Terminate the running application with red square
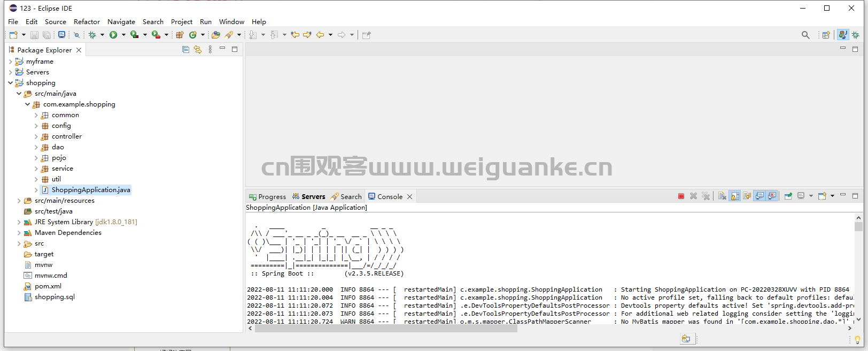868x351 pixels. click(x=681, y=196)
